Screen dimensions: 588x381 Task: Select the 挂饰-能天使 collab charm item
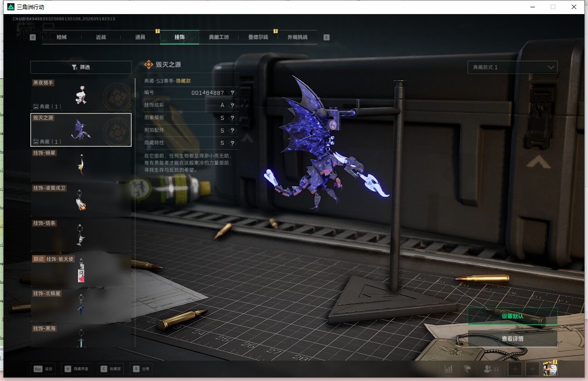coord(81,270)
